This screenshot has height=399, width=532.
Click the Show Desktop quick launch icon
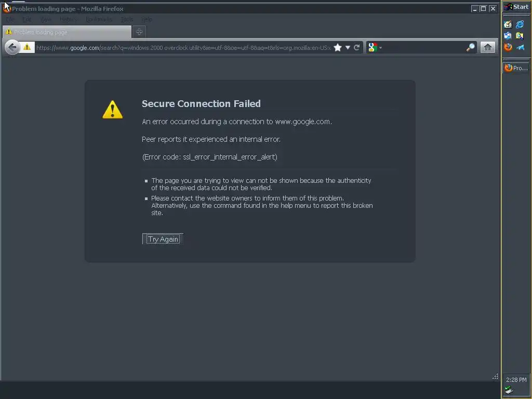coord(508,24)
